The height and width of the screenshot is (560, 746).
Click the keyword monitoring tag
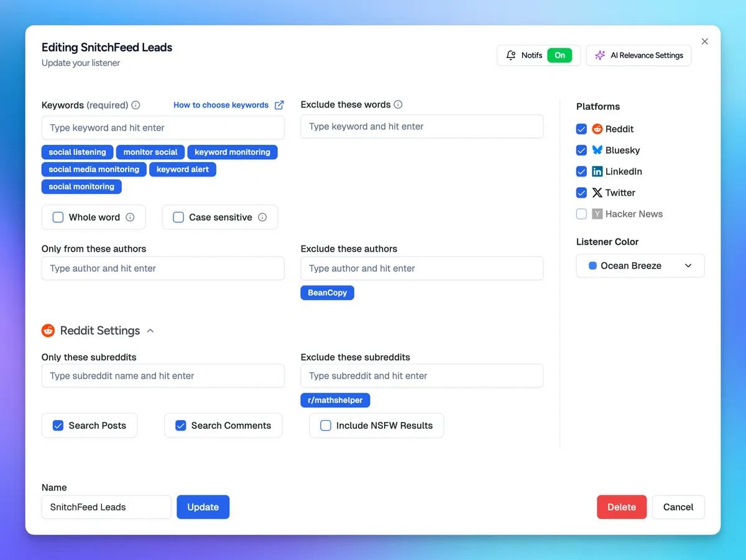233,152
